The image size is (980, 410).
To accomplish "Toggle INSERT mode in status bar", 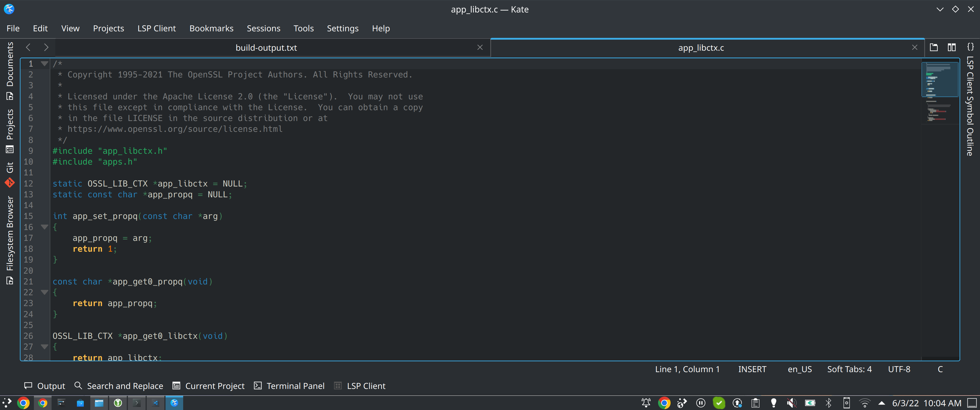I will pyautogui.click(x=752, y=369).
